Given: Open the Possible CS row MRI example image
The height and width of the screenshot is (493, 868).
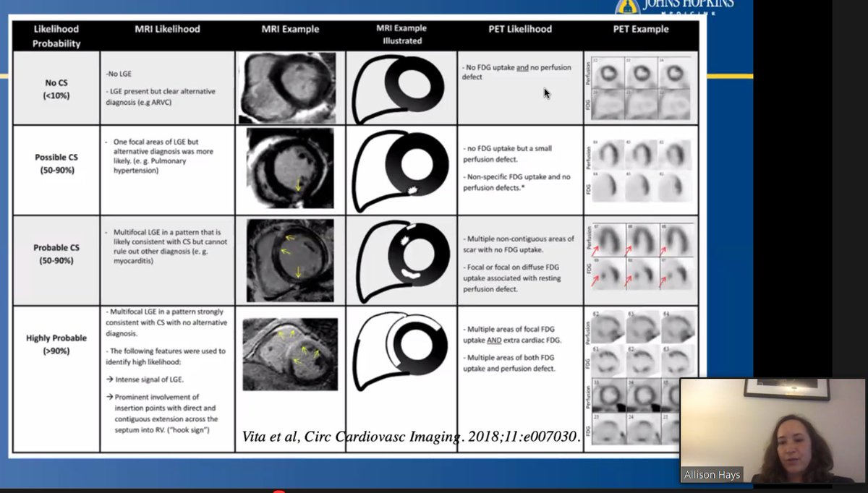Looking at the screenshot, I should (x=290, y=169).
